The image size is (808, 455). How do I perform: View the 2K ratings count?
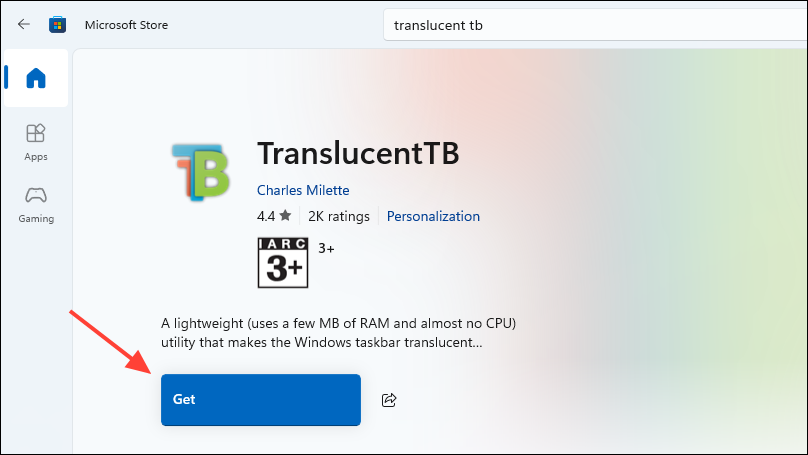pyautogui.click(x=339, y=216)
